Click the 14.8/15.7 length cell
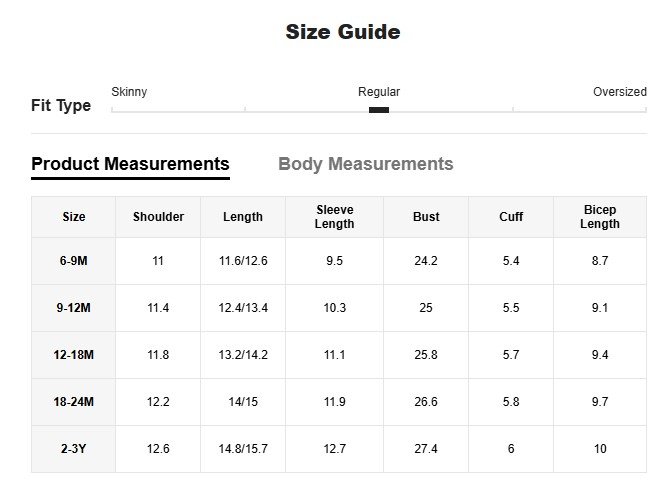The width and height of the screenshot is (669, 486). (243, 449)
